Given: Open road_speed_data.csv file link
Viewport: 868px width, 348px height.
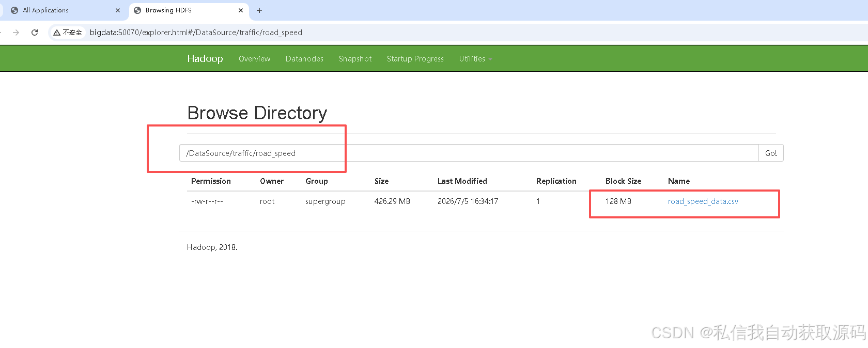Looking at the screenshot, I should (703, 201).
